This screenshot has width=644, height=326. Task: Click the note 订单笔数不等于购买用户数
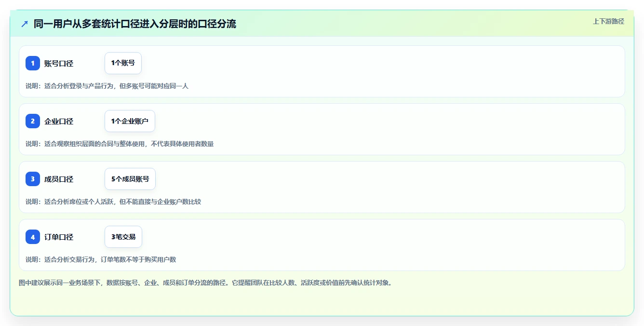101,259
